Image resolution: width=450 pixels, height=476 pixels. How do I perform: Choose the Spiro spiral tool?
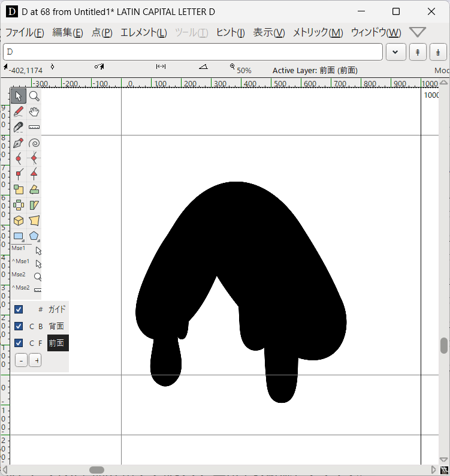click(x=34, y=143)
